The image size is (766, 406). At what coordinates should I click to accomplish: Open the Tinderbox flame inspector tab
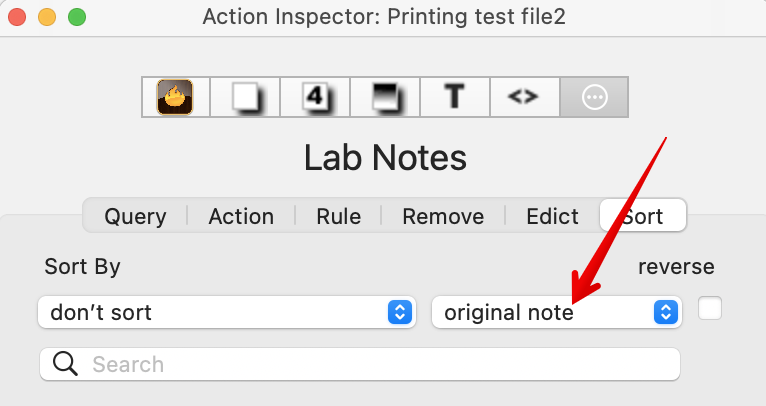pos(175,97)
